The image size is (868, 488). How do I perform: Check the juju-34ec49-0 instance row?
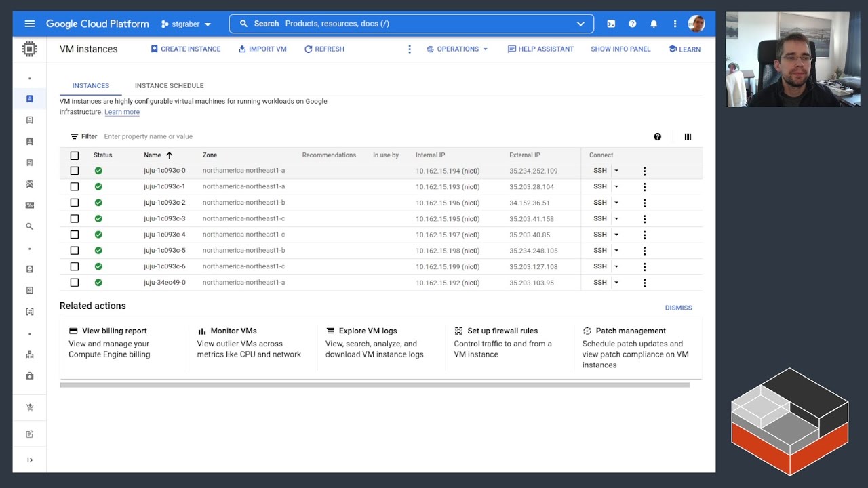[75, 283]
